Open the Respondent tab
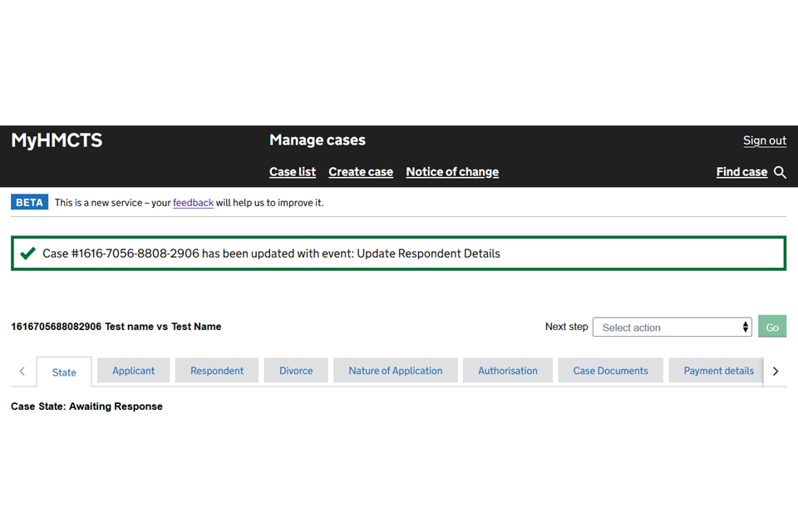This screenshot has height=532, width=798. click(x=217, y=371)
